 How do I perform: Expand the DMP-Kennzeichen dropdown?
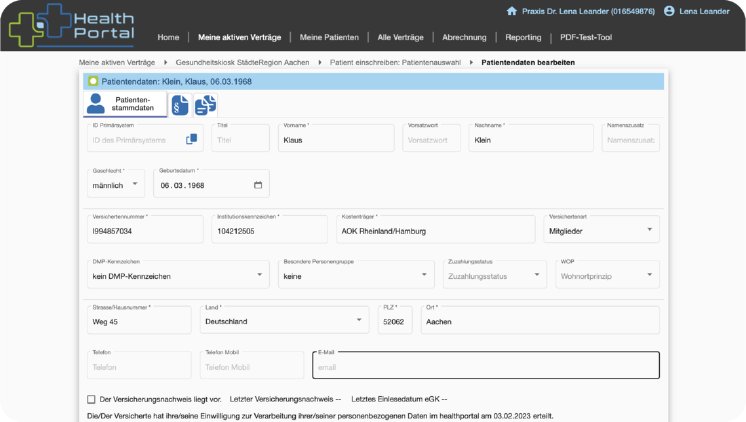click(x=176, y=274)
